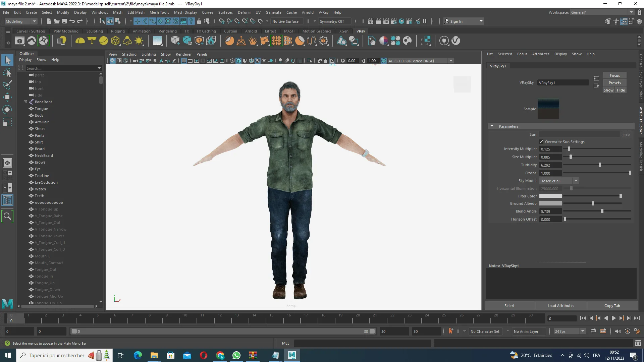
Task: Toggle audio mute speaker icon in range bar
Action: click(618, 331)
